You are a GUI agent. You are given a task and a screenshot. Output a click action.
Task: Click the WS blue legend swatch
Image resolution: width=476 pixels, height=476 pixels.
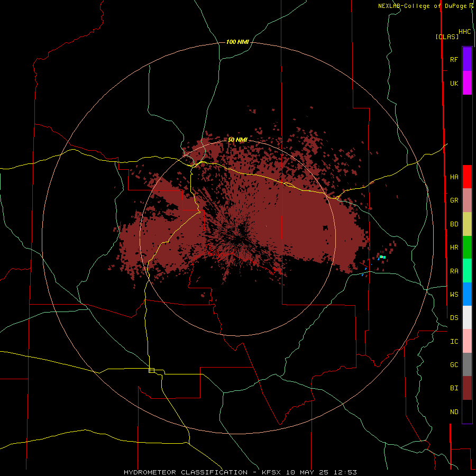click(467, 294)
